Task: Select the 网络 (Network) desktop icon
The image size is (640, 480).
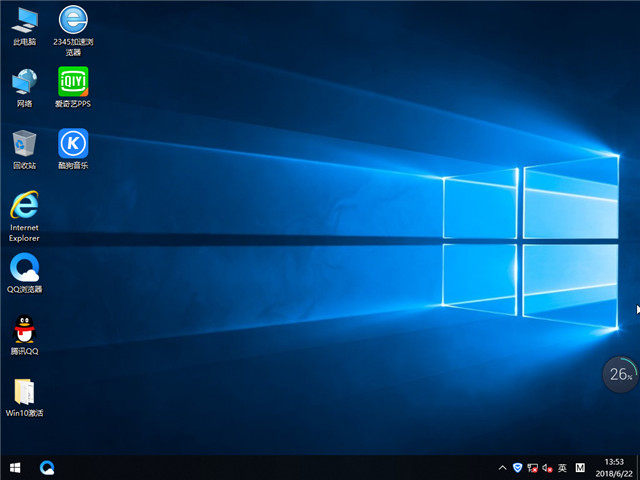Action: [x=24, y=88]
